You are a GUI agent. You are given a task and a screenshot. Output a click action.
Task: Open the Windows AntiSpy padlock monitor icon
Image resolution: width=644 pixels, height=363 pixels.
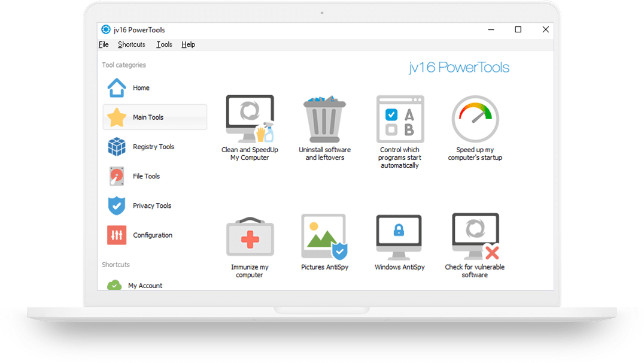(x=399, y=237)
